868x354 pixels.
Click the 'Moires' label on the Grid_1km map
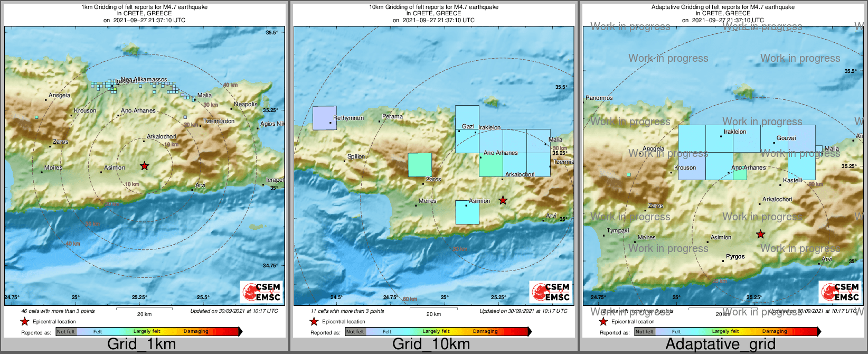(53, 168)
